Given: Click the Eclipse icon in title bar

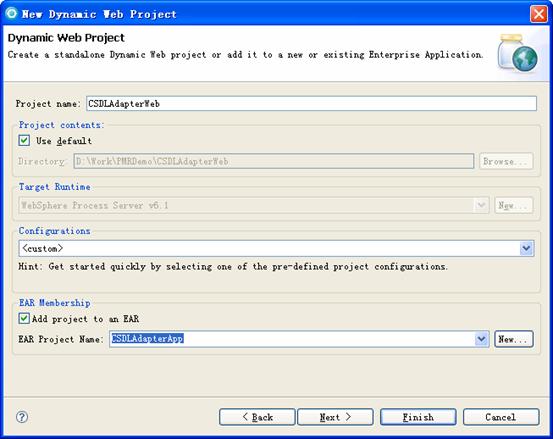Looking at the screenshot, I should click(11, 13).
